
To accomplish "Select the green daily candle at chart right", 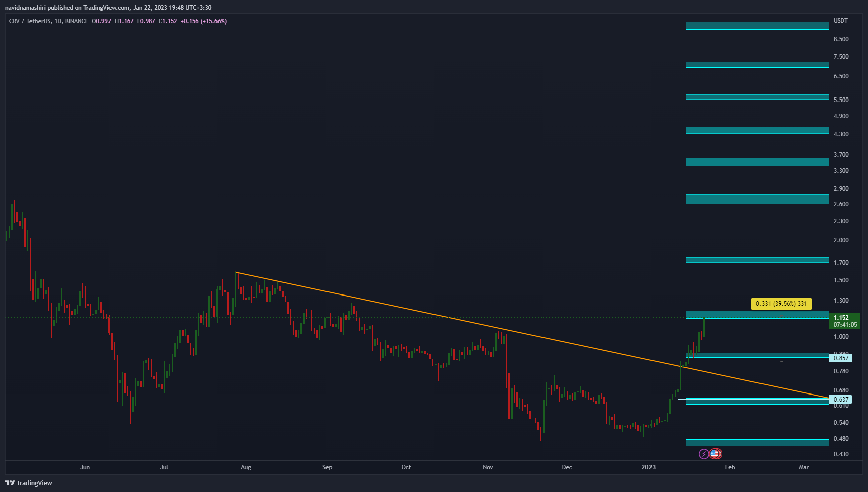I will pyautogui.click(x=704, y=327).
